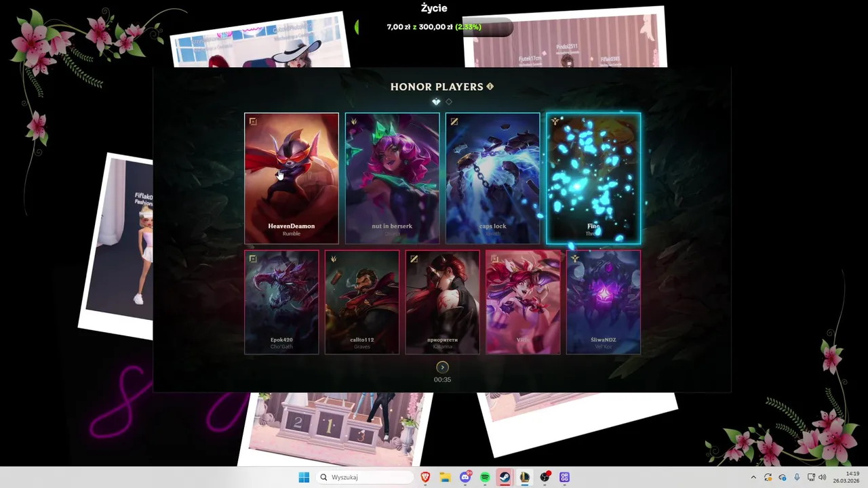
Task: Select the glowing Thresh player card
Action: (593, 178)
